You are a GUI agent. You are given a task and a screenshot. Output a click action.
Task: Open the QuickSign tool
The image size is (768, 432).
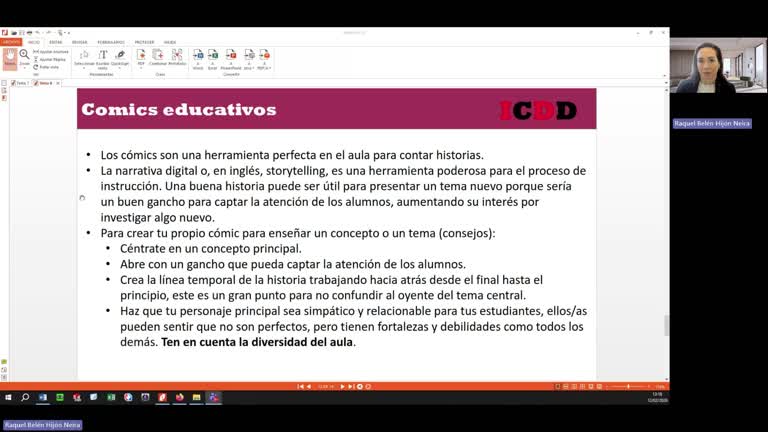[120, 58]
